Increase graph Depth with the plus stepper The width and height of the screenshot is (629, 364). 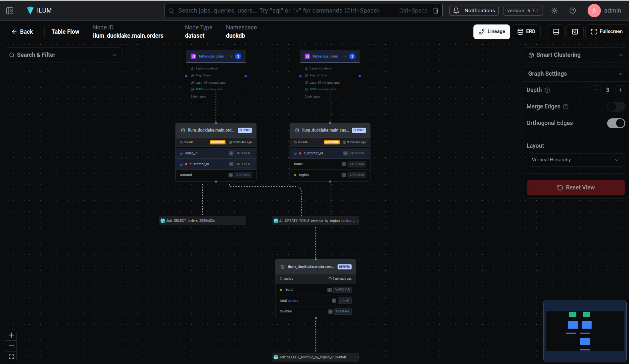620,90
